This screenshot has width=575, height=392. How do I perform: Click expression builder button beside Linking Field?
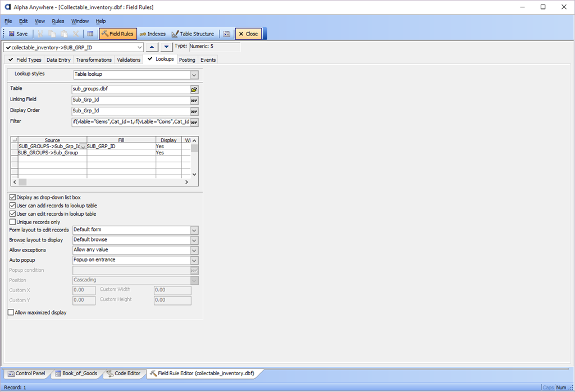[x=194, y=101]
